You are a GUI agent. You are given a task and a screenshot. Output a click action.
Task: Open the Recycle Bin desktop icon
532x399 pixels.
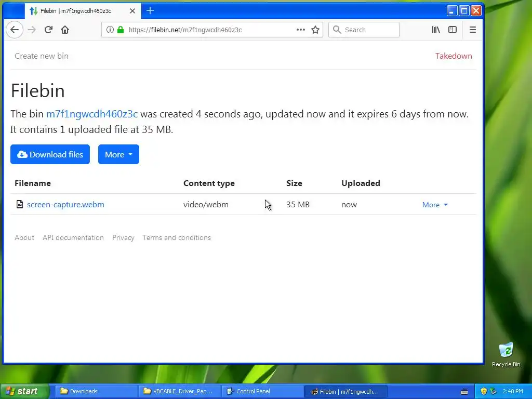click(x=506, y=355)
